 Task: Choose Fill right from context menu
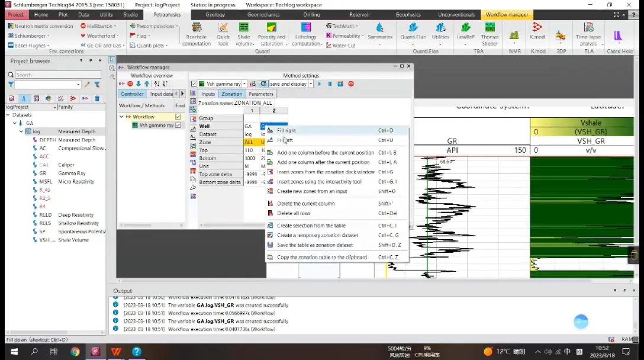[337, 130]
